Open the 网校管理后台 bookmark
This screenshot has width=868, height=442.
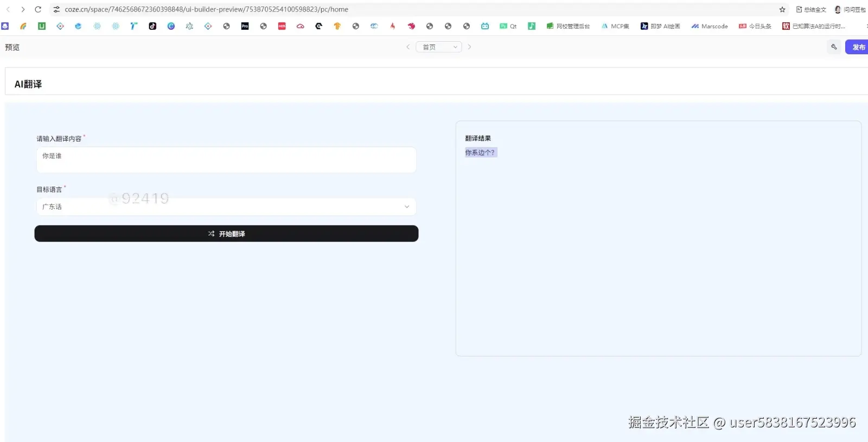tap(568, 26)
